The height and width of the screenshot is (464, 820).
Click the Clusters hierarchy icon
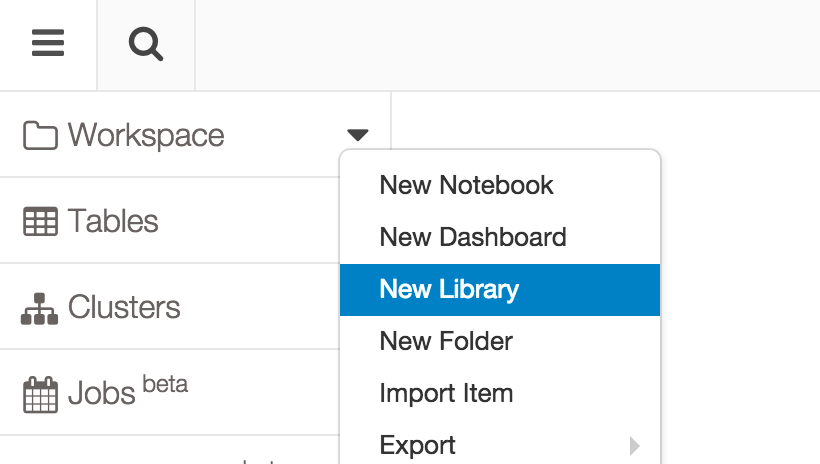coord(40,307)
